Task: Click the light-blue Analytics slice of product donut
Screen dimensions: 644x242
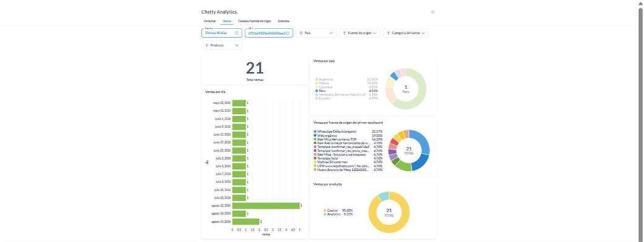Action: [383, 196]
